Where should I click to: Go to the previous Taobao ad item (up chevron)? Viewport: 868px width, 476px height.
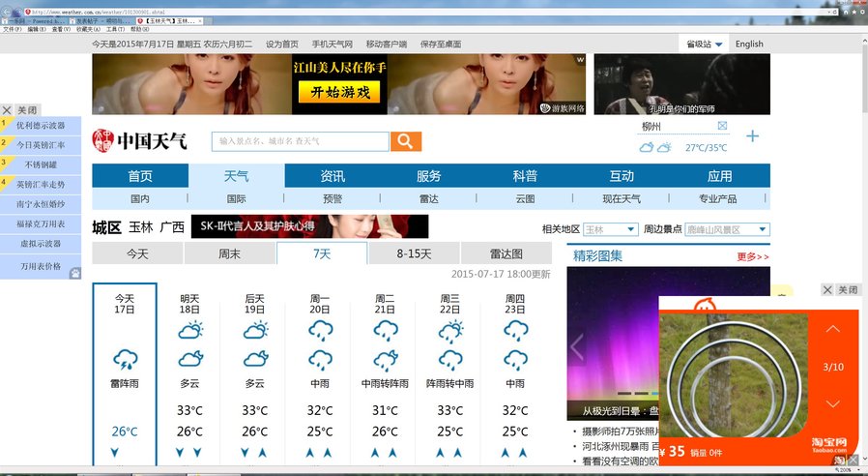[832, 330]
